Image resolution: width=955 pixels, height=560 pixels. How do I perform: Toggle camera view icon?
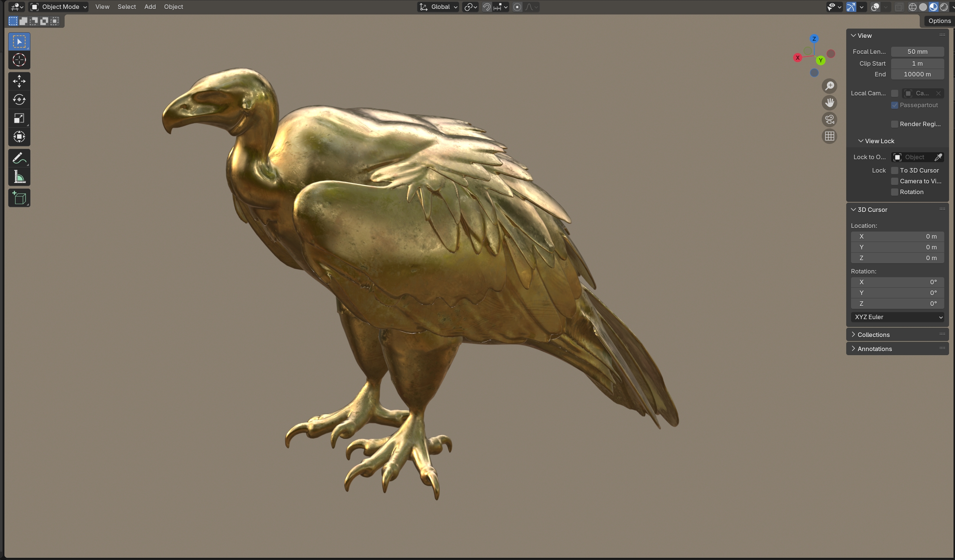[x=829, y=119]
